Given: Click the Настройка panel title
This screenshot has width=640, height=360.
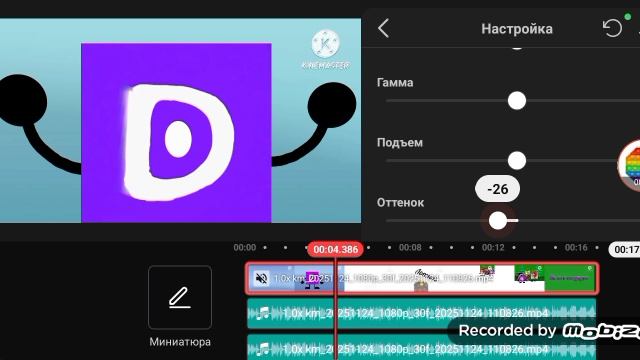Looking at the screenshot, I should click(x=517, y=29).
